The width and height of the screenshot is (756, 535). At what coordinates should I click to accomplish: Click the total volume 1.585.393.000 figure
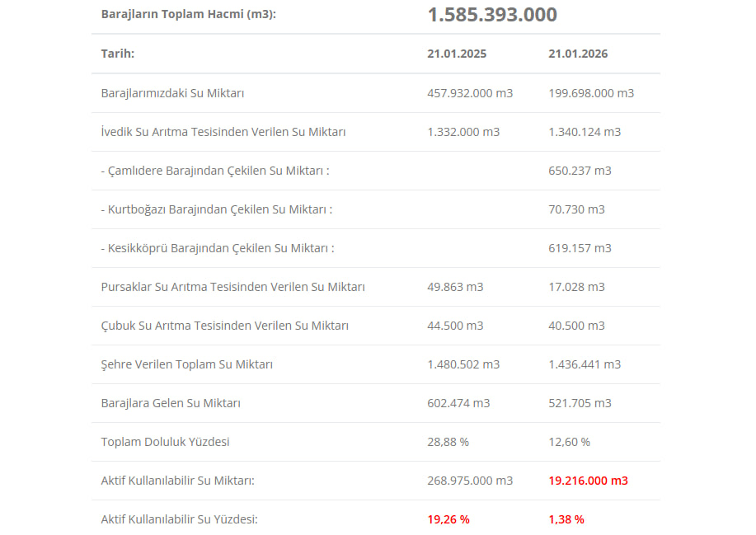coord(491,15)
